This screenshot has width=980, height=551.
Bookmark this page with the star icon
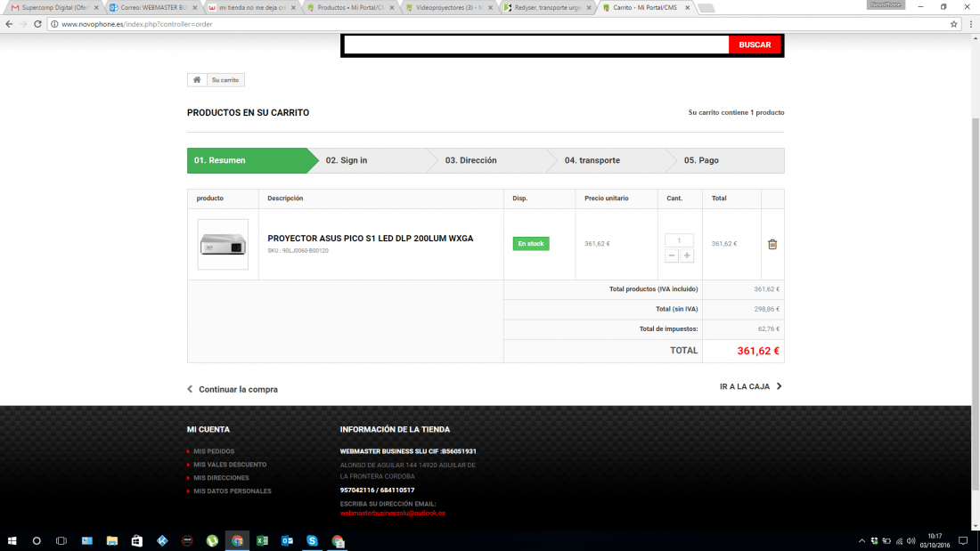click(954, 24)
